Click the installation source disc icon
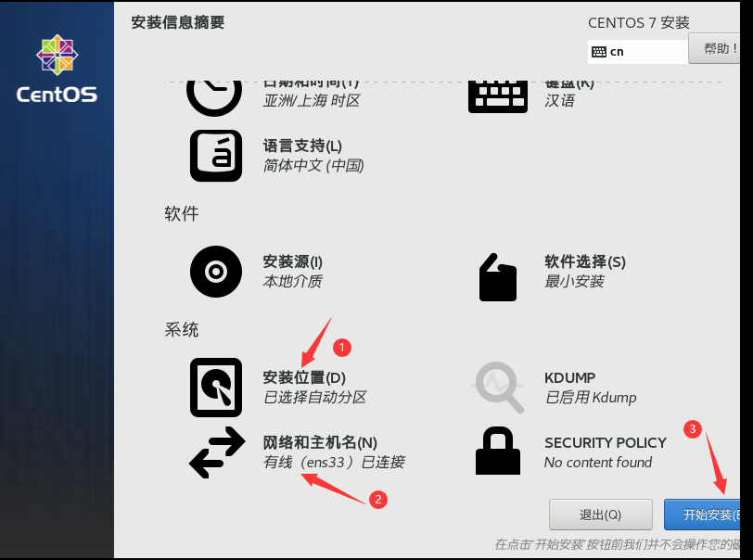This screenshot has height=560, width=753. tap(216, 272)
